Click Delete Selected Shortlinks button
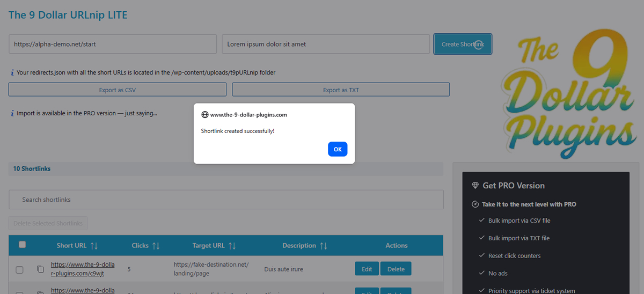644x294 pixels. [x=48, y=223]
